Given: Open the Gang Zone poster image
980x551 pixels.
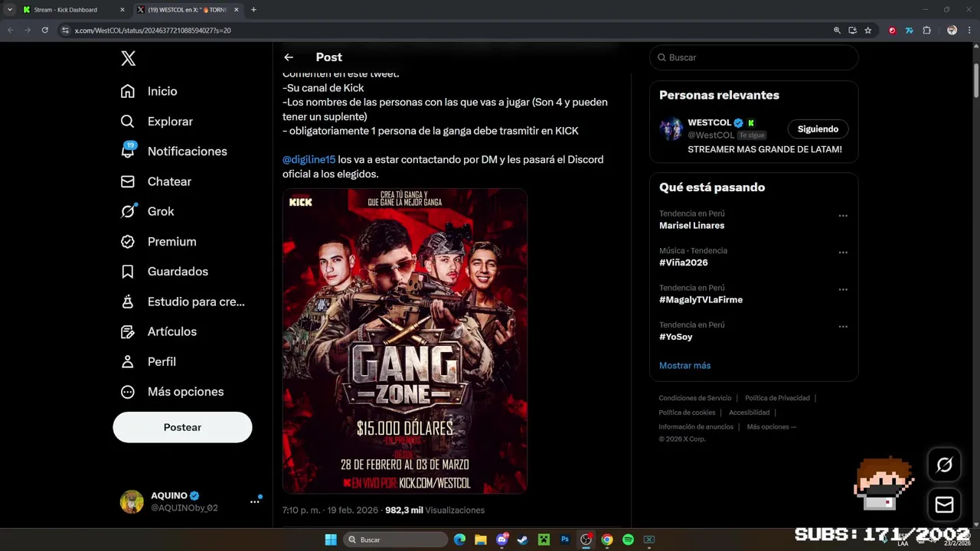Looking at the screenshot, I should (x=405, y=341).
